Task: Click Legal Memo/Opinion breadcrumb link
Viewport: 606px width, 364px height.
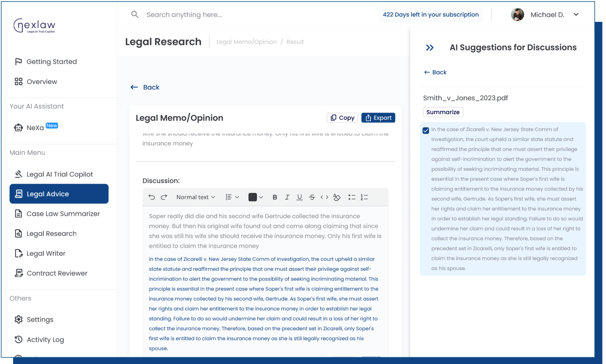Action: coord(246,42)
